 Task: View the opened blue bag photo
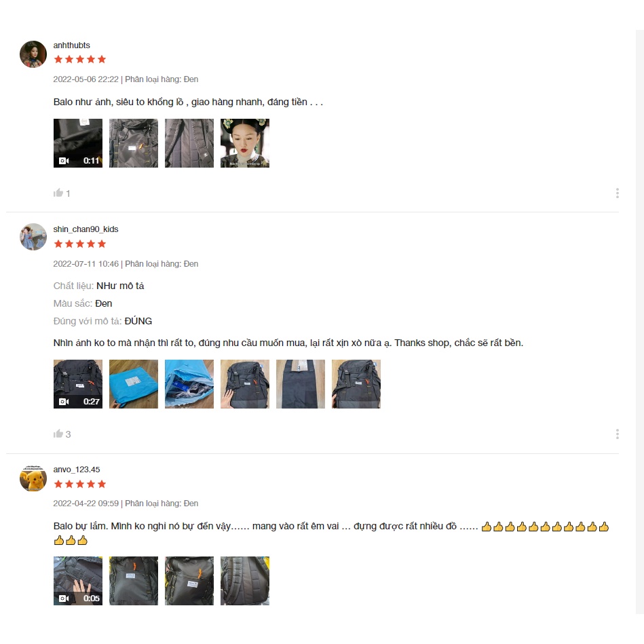(x=189, y=384)
